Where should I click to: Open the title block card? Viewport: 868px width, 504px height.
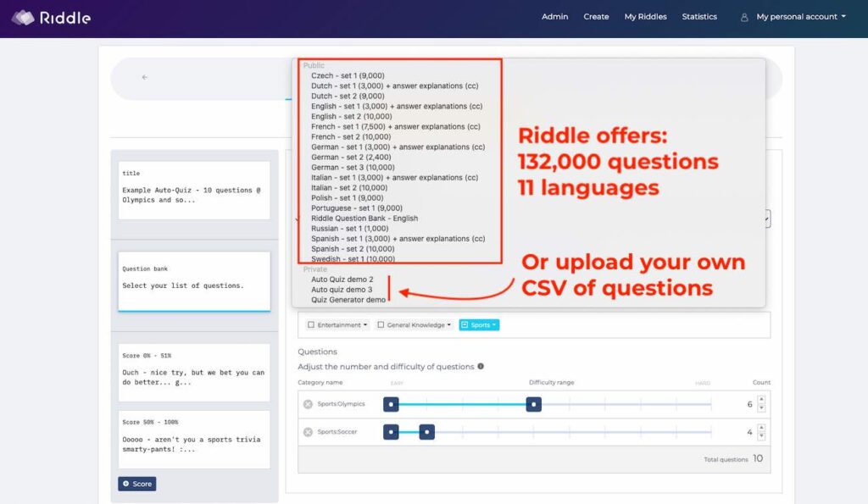tap(194, 191)
